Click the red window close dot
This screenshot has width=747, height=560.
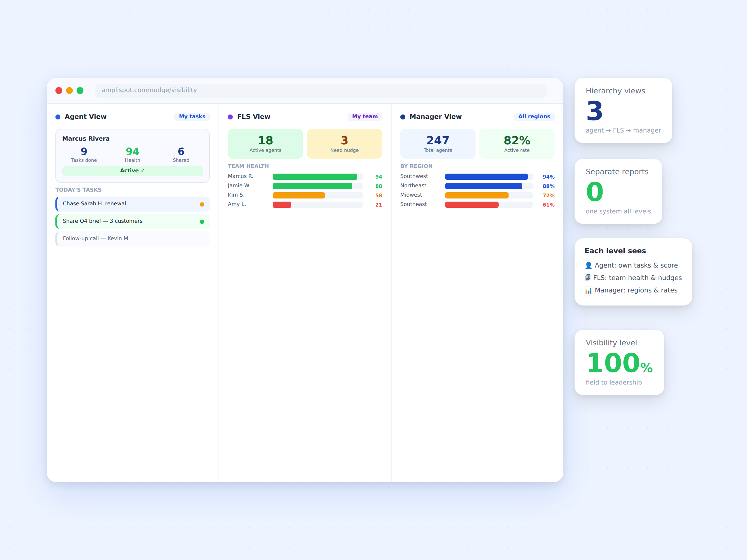click(x=59, y=91)
